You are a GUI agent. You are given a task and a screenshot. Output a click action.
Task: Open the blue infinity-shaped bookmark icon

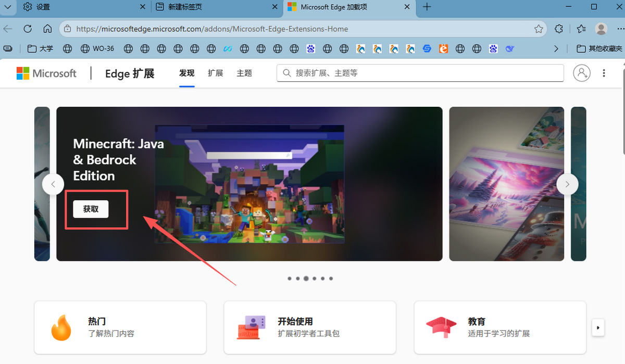228,48
